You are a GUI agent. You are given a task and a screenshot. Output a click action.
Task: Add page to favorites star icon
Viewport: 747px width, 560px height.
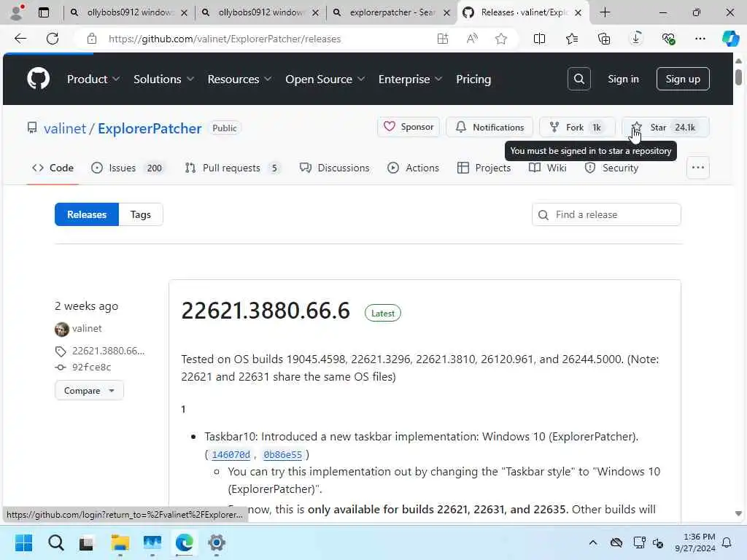[x=500, y=39]
